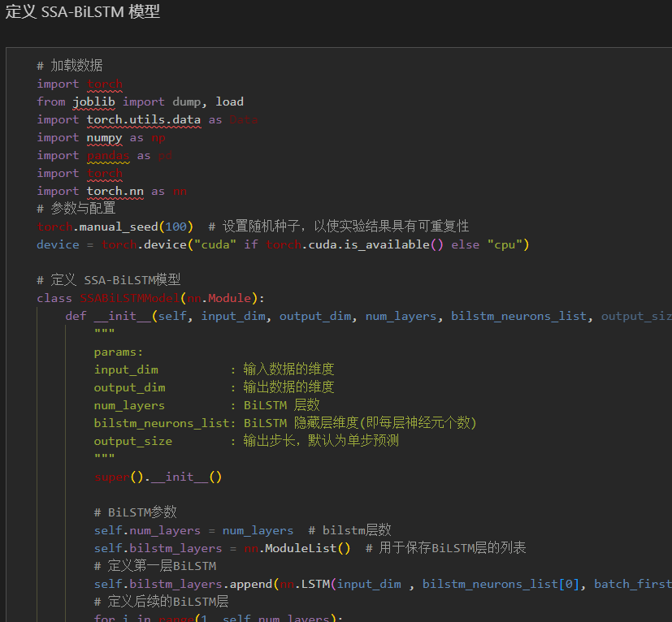
Task: Click the underlined 'pandas' import
Action: pyautogui.click(x=108, y=155)
